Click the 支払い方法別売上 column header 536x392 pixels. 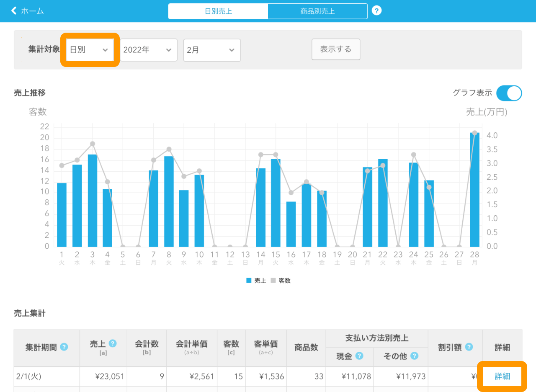(x=377, y=338)
